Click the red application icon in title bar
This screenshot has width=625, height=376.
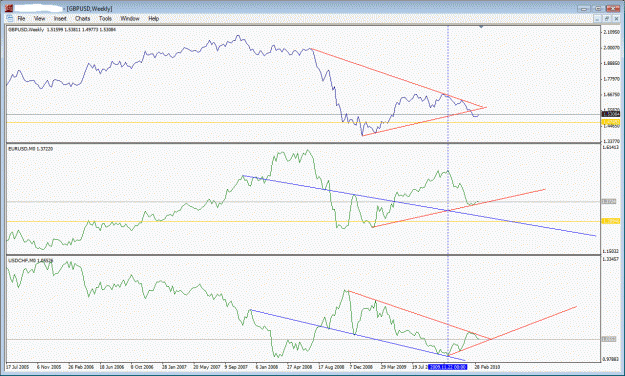tap(9, 8)
